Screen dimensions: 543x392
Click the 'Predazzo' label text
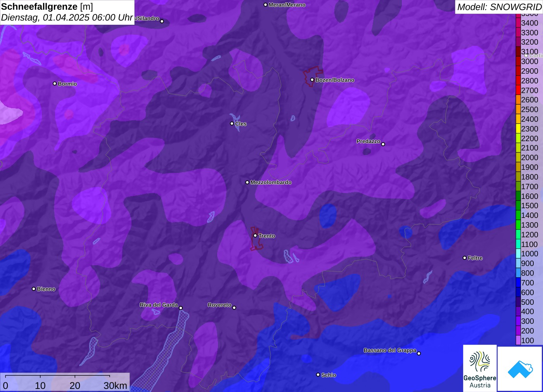pyautogui.click(x=368, y=141)
